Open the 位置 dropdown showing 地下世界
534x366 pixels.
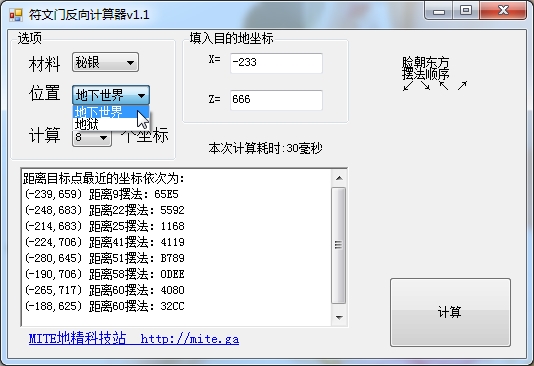[x=111, y=95]
